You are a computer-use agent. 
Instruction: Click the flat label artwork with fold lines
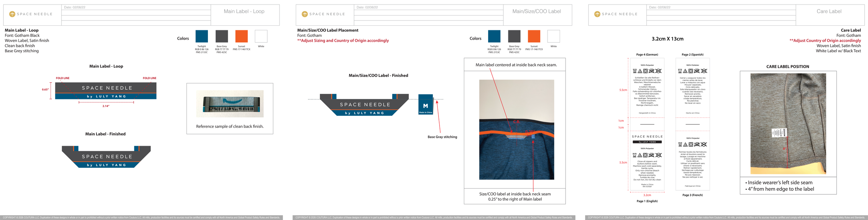pos(106,91)
